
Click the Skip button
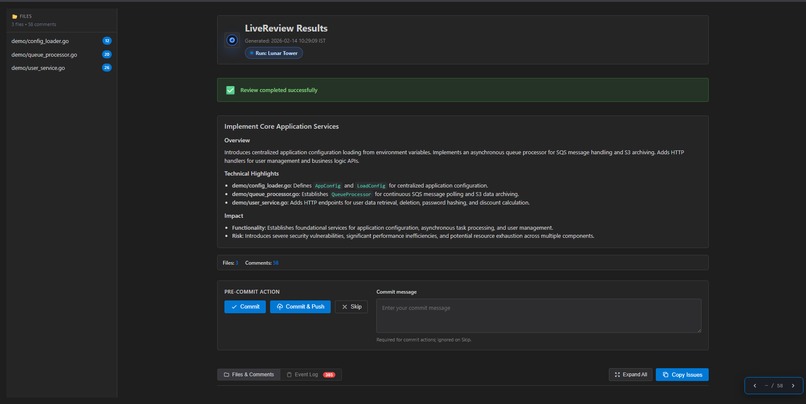tap(352, 307)
